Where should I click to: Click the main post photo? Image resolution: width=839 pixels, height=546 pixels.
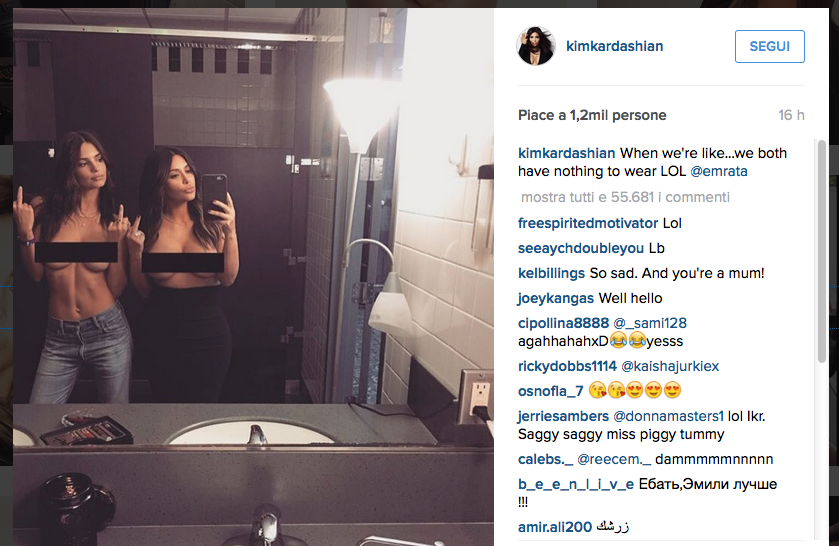253,277
